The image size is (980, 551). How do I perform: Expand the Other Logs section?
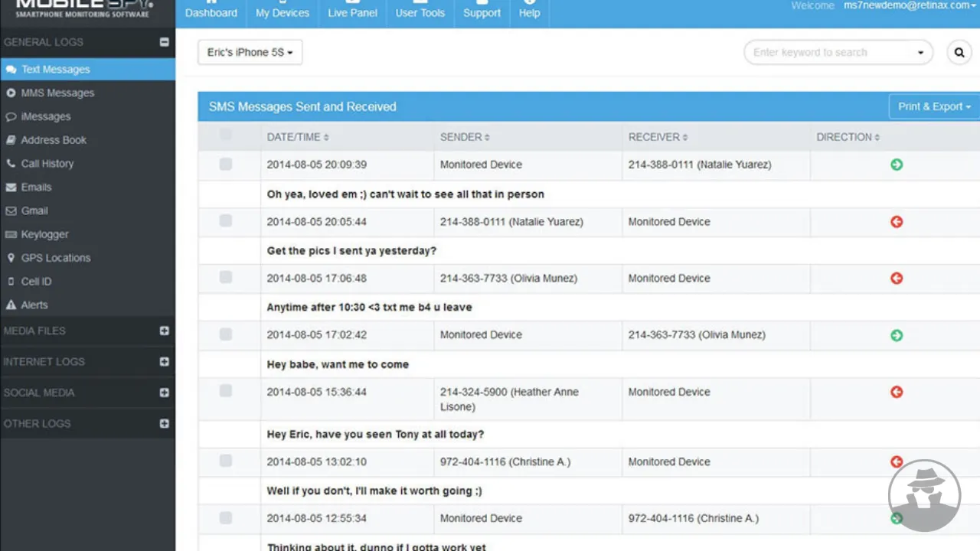coord(164,423)
